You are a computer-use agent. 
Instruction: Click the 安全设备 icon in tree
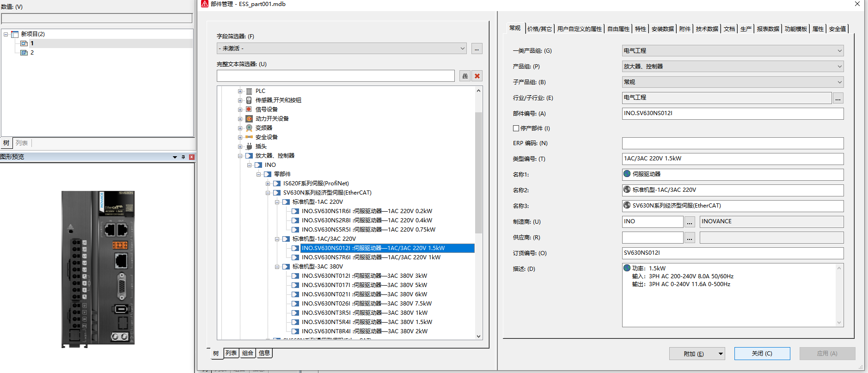point(249,137)
